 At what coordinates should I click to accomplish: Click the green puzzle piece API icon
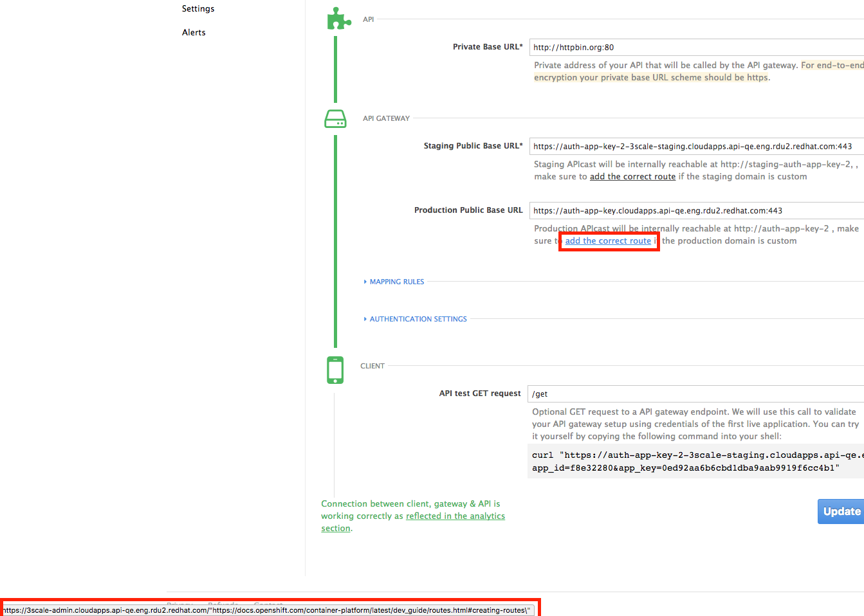[x=339, y=19]
